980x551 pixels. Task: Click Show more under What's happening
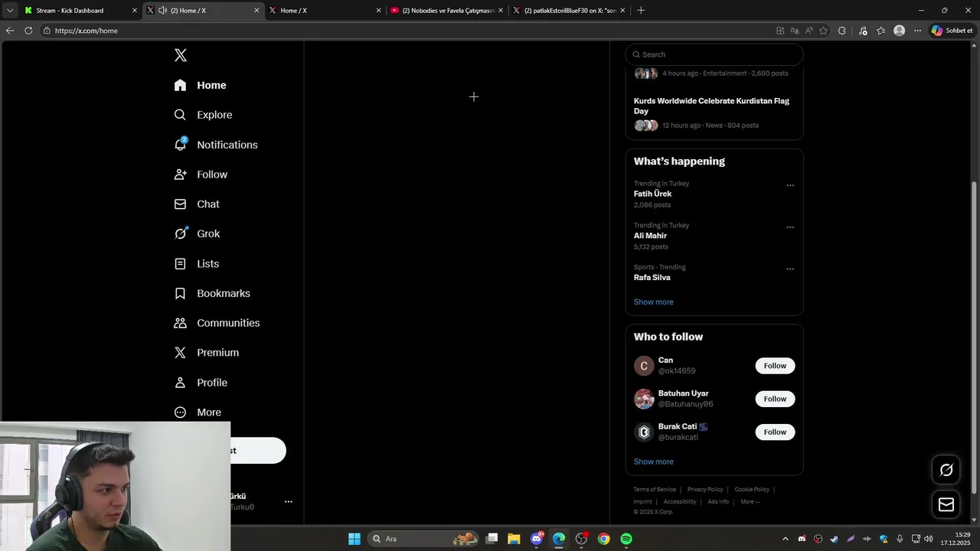tap(654, 302)
